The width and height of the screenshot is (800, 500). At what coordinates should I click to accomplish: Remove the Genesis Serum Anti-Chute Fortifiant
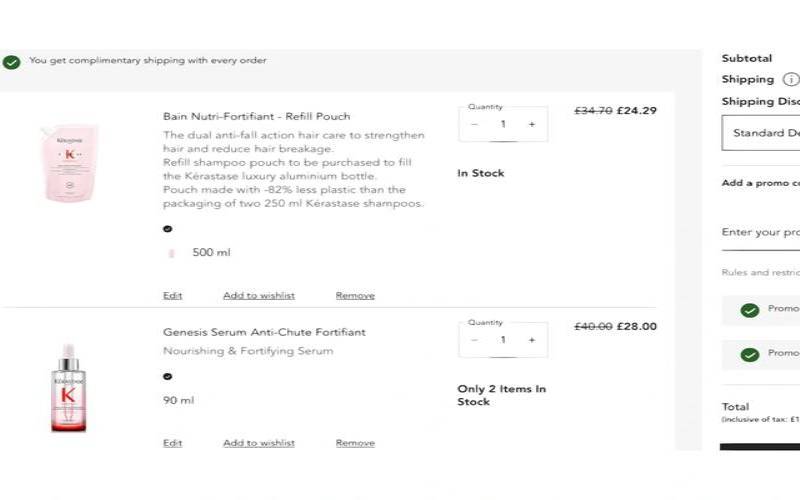355,443
